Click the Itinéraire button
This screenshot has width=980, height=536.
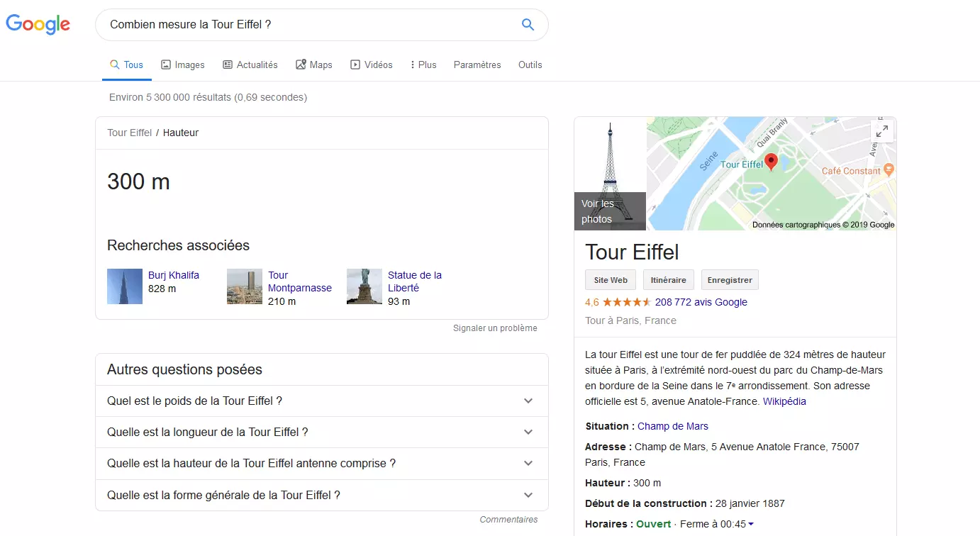pyautogui.click(x=669, y=280)
